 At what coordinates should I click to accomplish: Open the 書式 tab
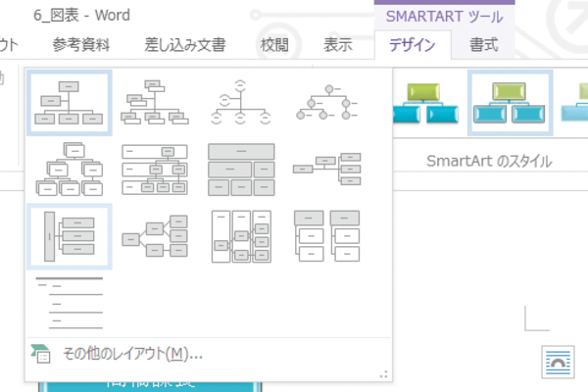(484, 45)
